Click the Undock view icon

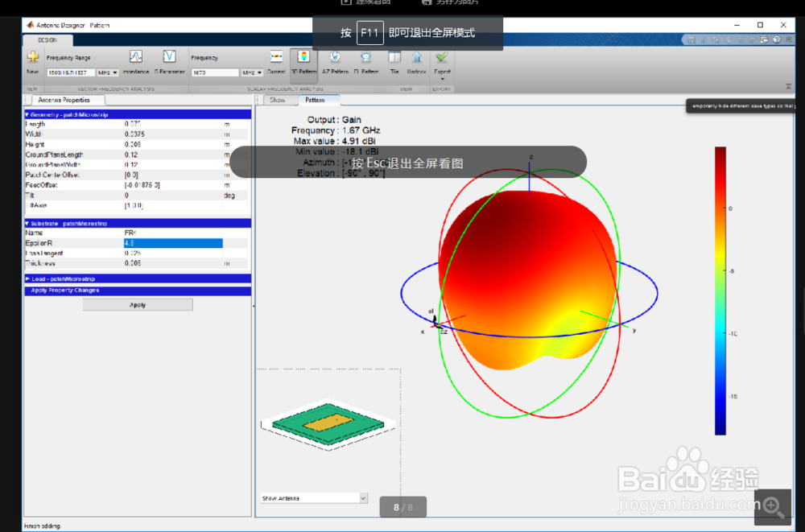[416, 56]
